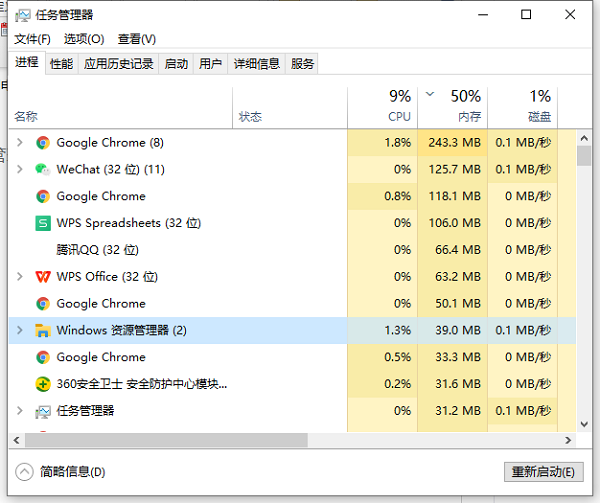Open the 文件(F) menu
This screenshot has height=503, width=600.
pos(32,39)
